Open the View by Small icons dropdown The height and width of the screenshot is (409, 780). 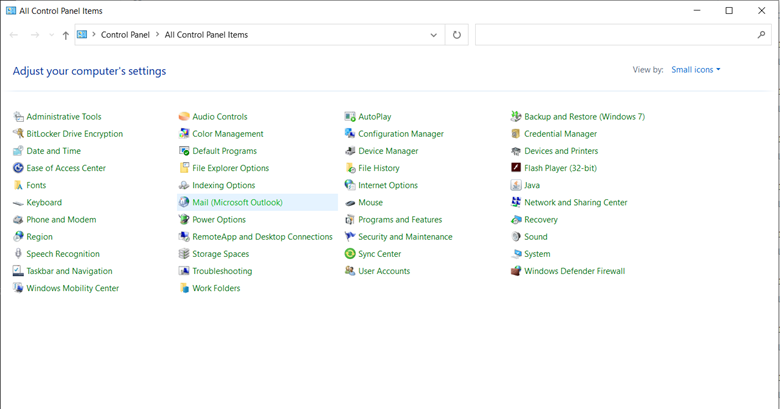pyautogui.click(x=695, y=70)
